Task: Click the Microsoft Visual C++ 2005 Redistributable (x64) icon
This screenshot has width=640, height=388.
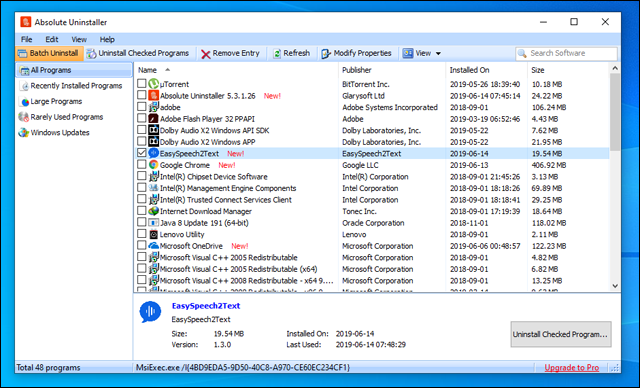Action: (153, 269)
